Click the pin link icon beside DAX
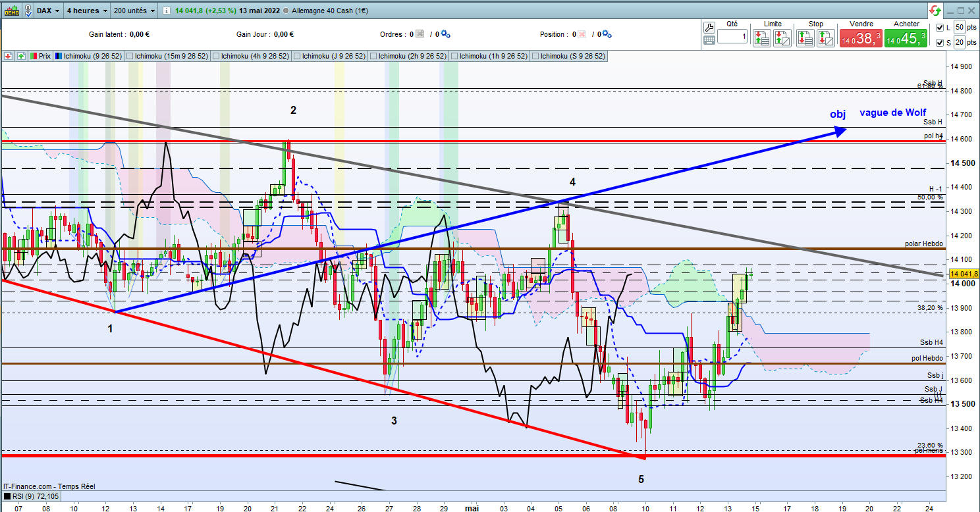 29,11
